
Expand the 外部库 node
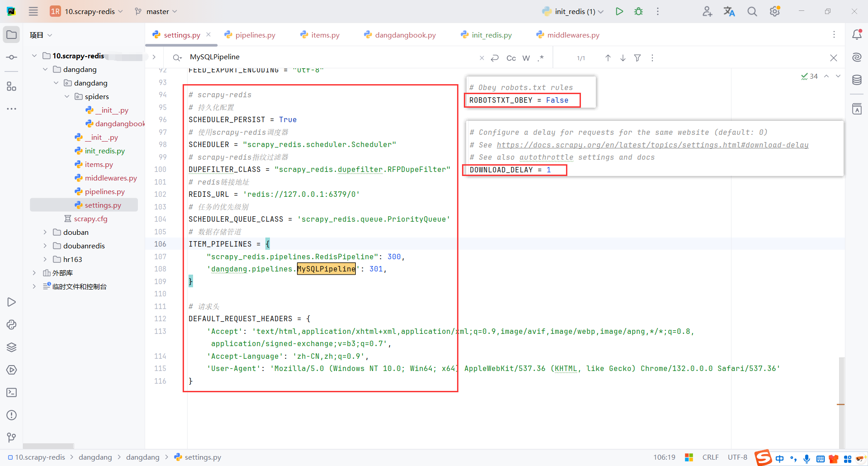[x=34, y=273]
